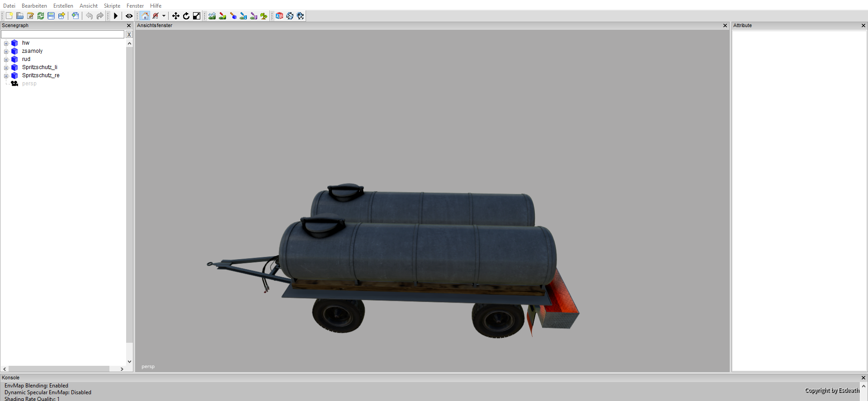868x401 pixels.
Task: Open the Erstellen menu
Action: pos(63,6)
